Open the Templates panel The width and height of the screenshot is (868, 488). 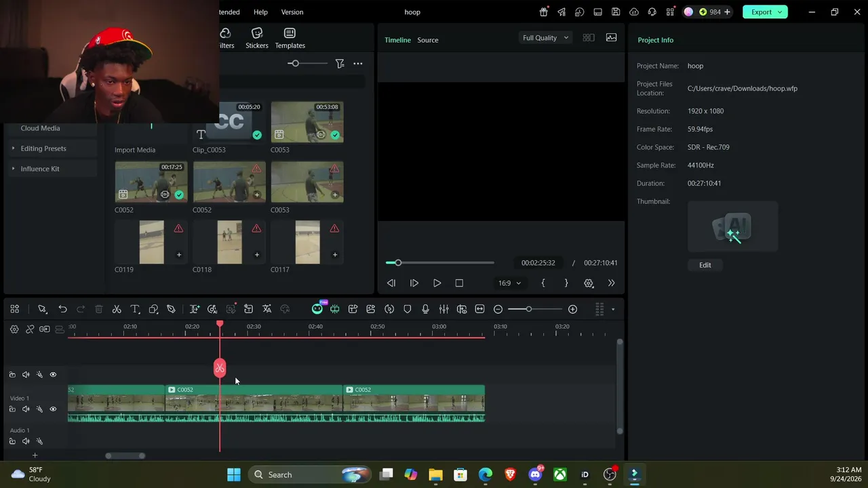point(290,39)
